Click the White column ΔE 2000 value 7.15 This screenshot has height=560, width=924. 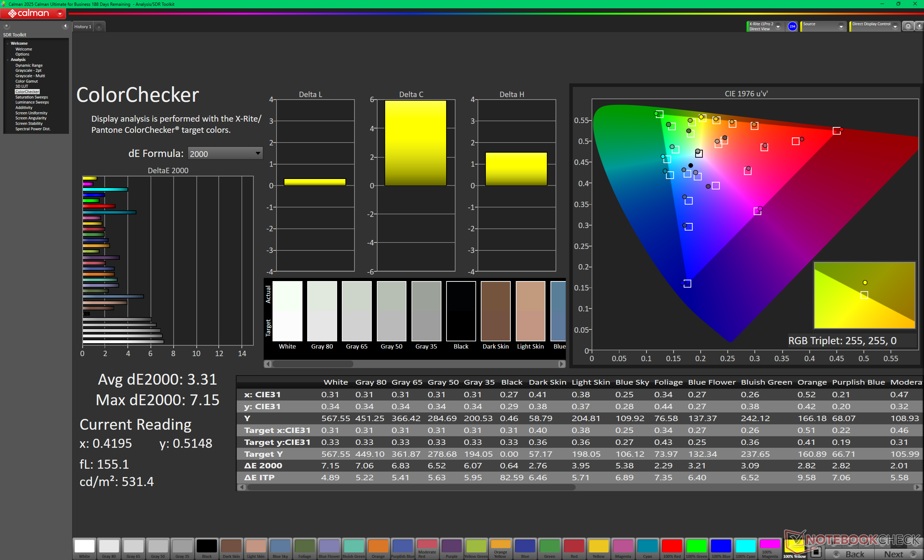[x=330, y=465]
